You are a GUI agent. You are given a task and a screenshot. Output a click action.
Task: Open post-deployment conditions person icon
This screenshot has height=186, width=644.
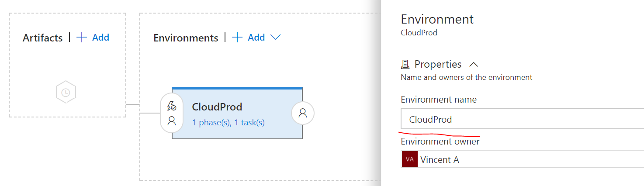pyautogui.click(x=303, y=113)
